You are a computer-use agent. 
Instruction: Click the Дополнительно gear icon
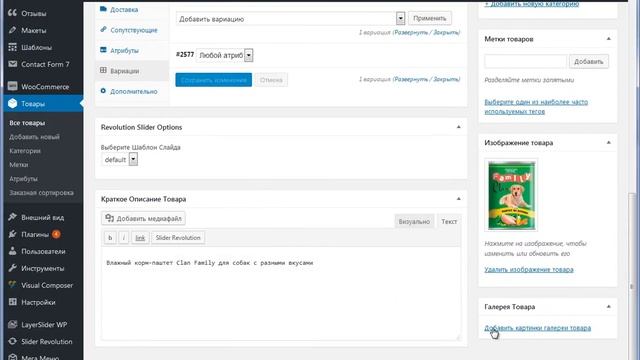coord(103,91)
